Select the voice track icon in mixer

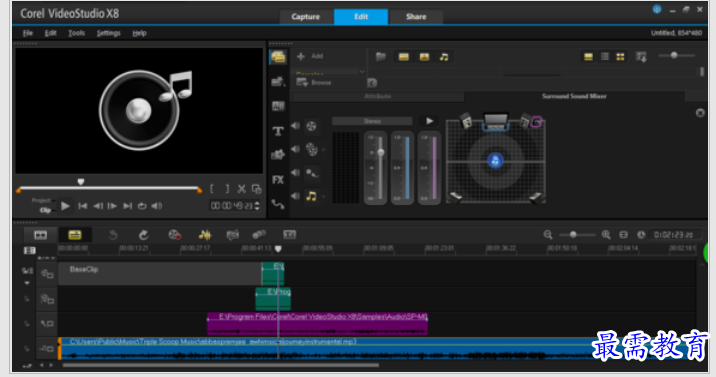(x=312, y=173)
